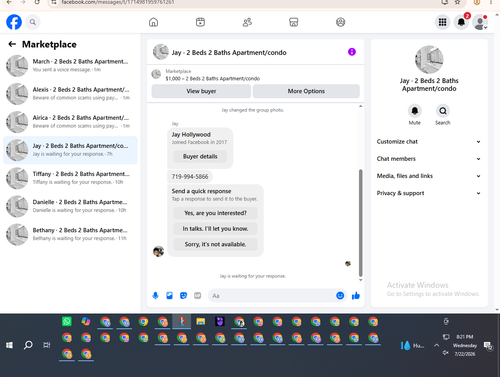Click the $1,000 listing title under Marketplace
The image size is (500, 377).
pyautogui.click(x=213, y=79)
